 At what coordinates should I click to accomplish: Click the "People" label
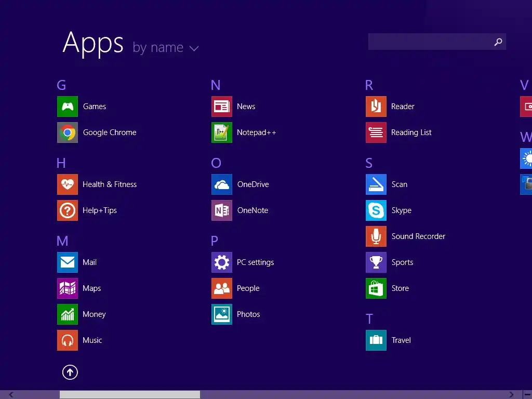[x=248, y=288]
